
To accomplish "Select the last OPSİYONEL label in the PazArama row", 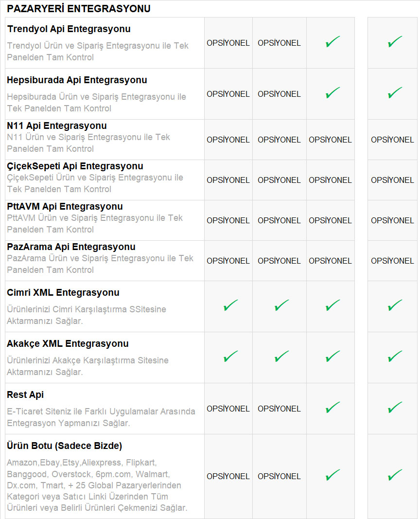I will coord(392,261).
